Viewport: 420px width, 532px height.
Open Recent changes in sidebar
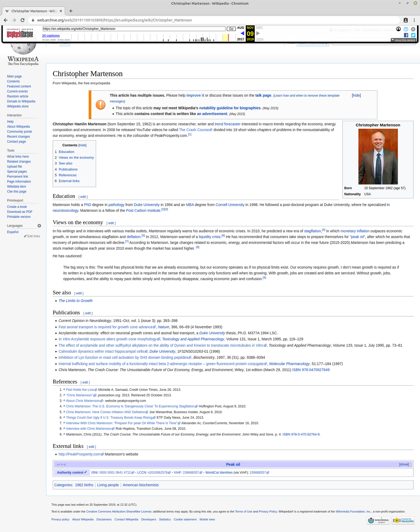18,137
